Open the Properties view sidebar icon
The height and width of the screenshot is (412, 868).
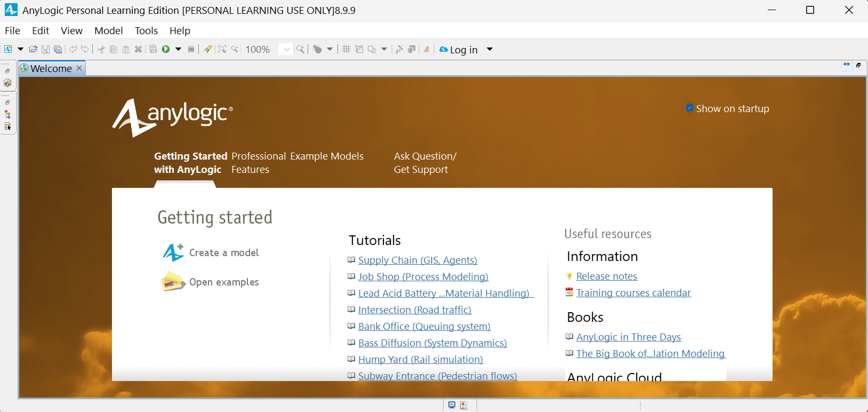[x=7, y=126]
